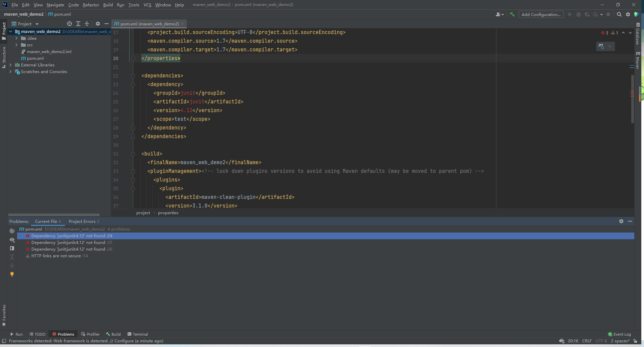Viewport: 644px width, 347px height.
Task: Open the Maven tool window sidebar button
Action: click(x=638, y=60)
